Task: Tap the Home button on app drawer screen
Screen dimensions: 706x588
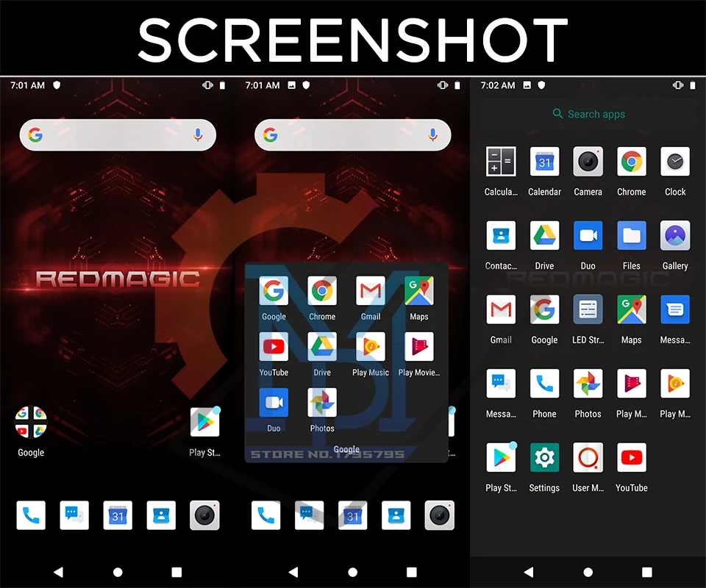Action: (x=588, y=573)
